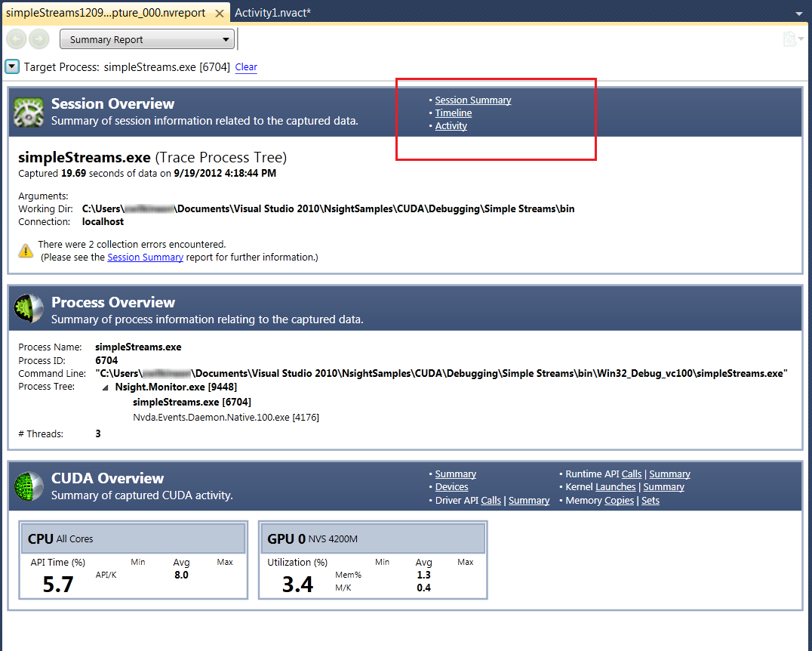
Task: Open the Devices link in CUDA Overview
Action: coord(451,487)
